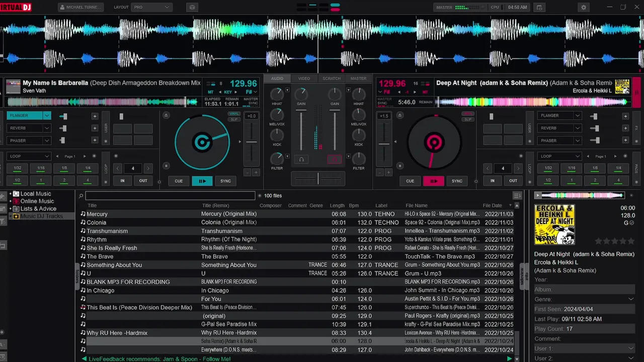644x362 pixels.
Task: Toggle SLIP mode on left deck
Action: [234, 119]
